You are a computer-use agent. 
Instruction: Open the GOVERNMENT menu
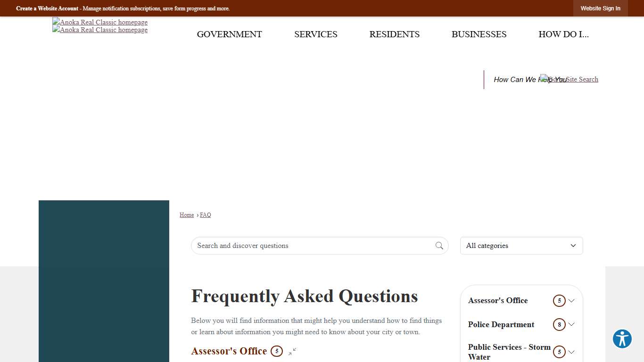point(229,34)
